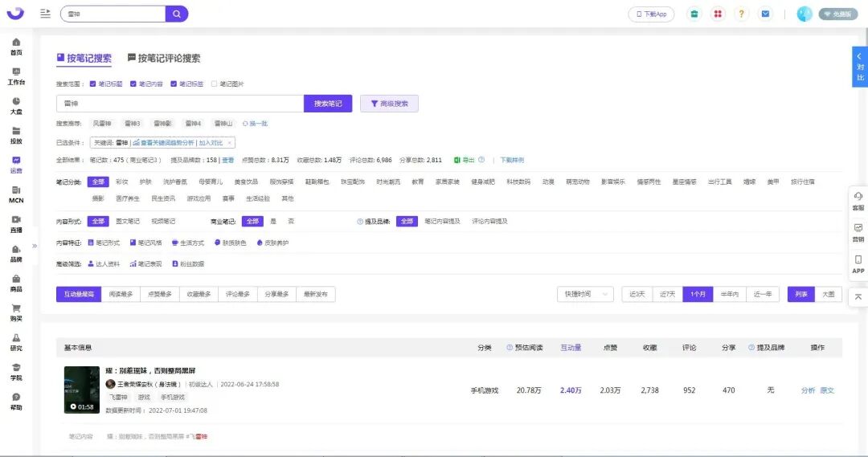Click 换一批 to refresh suggestions
Image resolution: width=868 pixels, height=457 pixels.
pos(255,124)
